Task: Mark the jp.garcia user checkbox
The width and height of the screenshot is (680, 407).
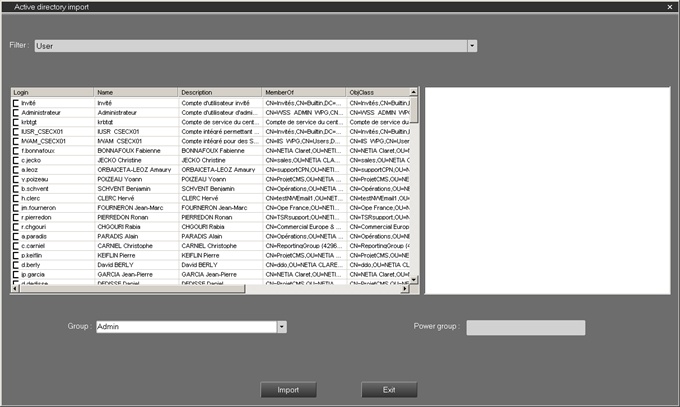Action: pyautogui.click(x=16, y=273)
